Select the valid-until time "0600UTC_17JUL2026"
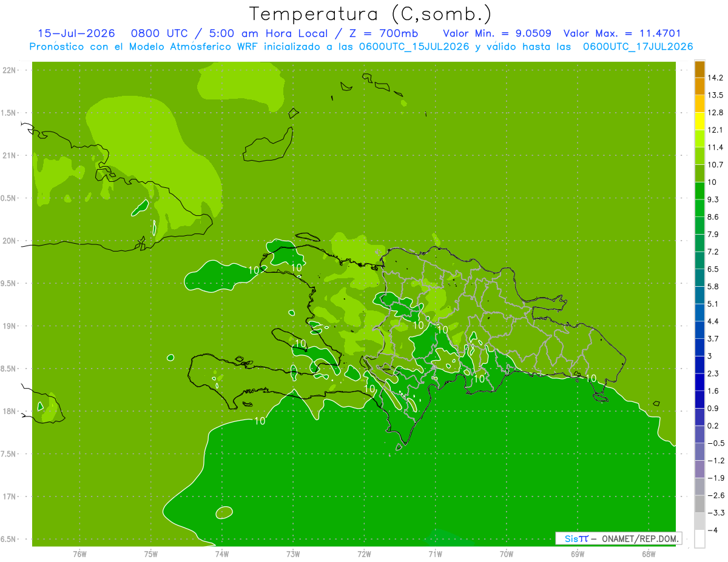728x562 pixels. click(638, 47)
